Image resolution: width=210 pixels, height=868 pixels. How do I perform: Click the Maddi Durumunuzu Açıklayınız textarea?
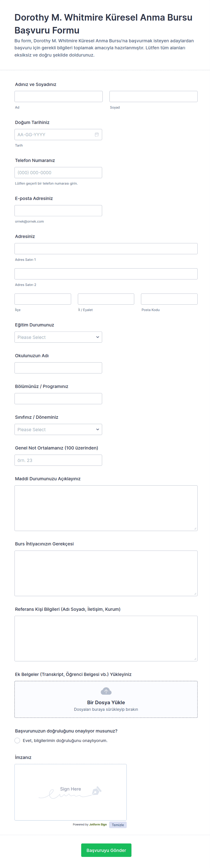click(106, 508)
